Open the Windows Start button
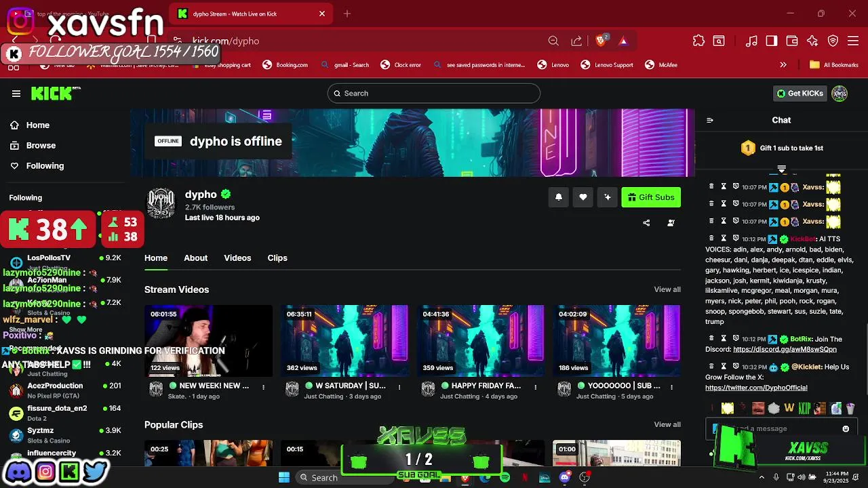Screen dimensions: 868x488 click(x=284, y=477)
